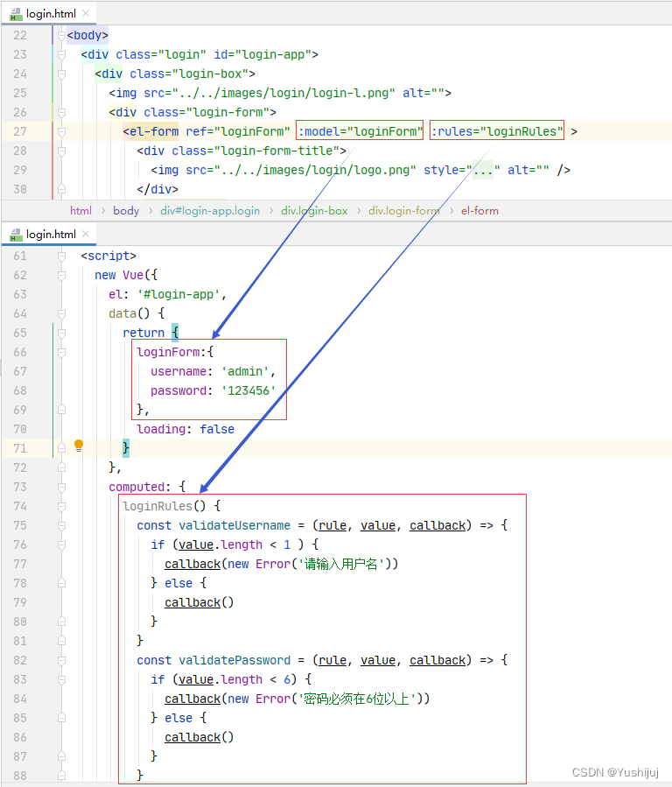
Task: Click the el-form breadcrumb
Action: point(479,211)
